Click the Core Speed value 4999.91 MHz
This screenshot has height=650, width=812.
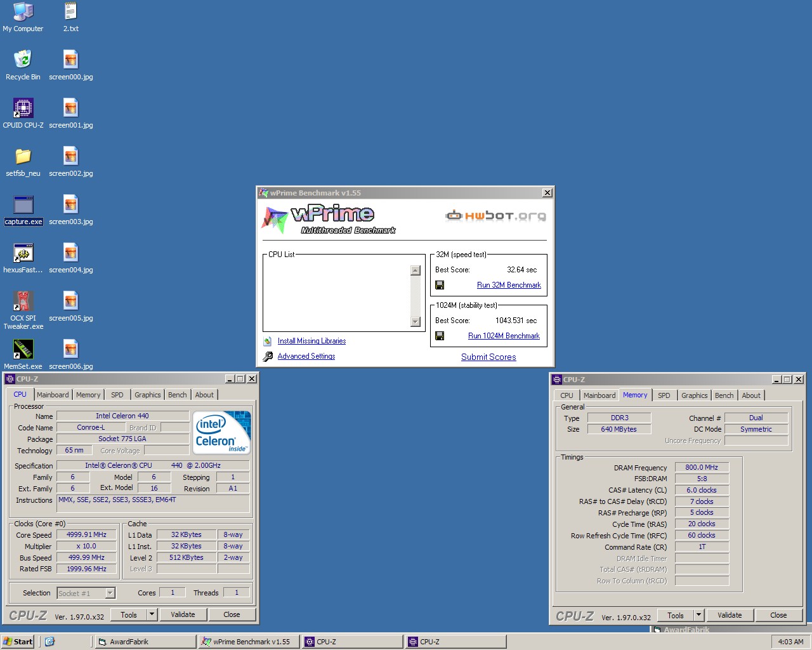point(86,534)
